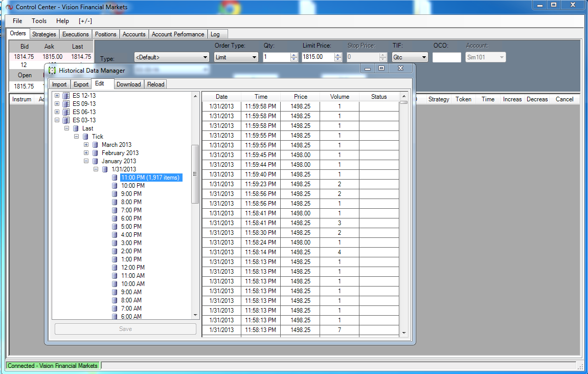The width and height of the screenshot is (588, 374).
Task: Click the Qty input field
Action: (x=277, y=57)
